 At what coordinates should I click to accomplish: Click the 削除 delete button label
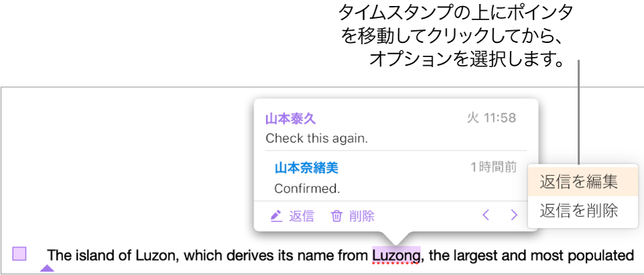pos(362,216)
